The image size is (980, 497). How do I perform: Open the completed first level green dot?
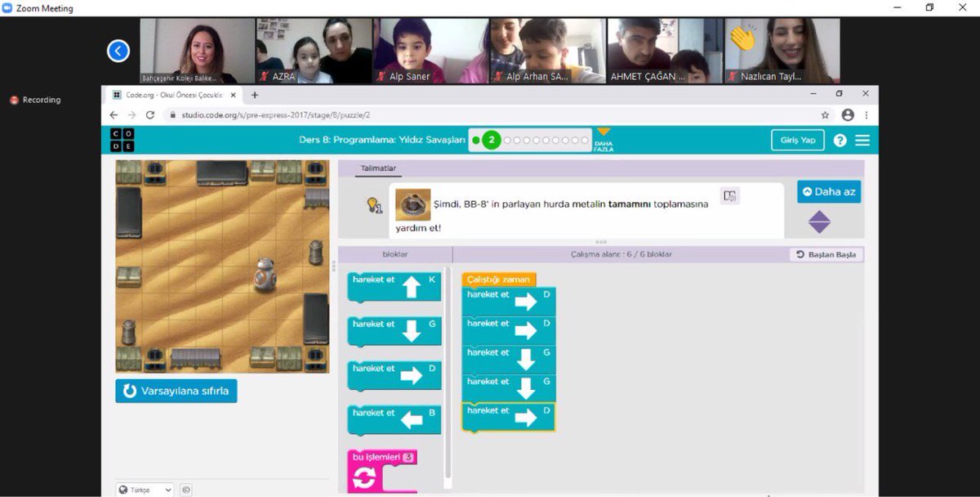point(476,141)
